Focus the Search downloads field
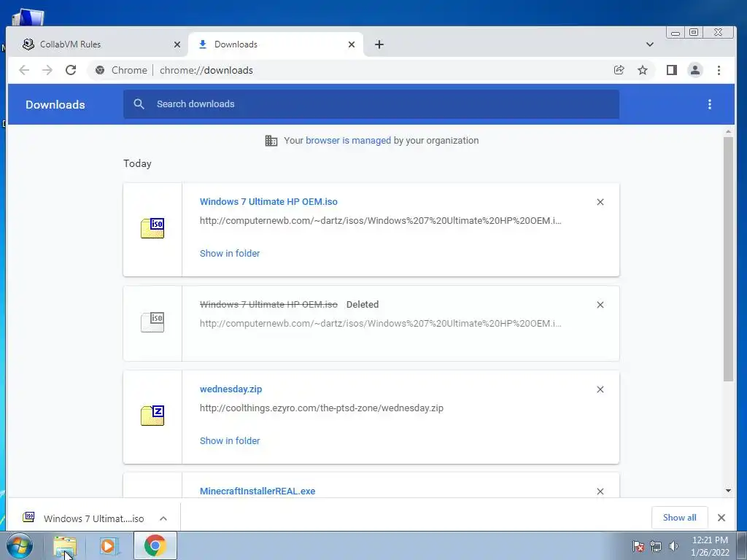 371,104
